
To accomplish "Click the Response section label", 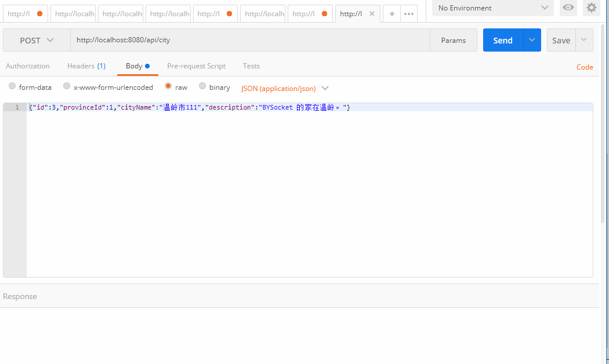I will pos(20,297).
